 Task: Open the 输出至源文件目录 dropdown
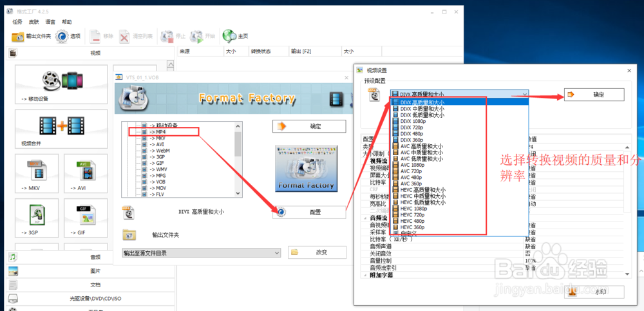pyautogui.click(x=201, y=253)
